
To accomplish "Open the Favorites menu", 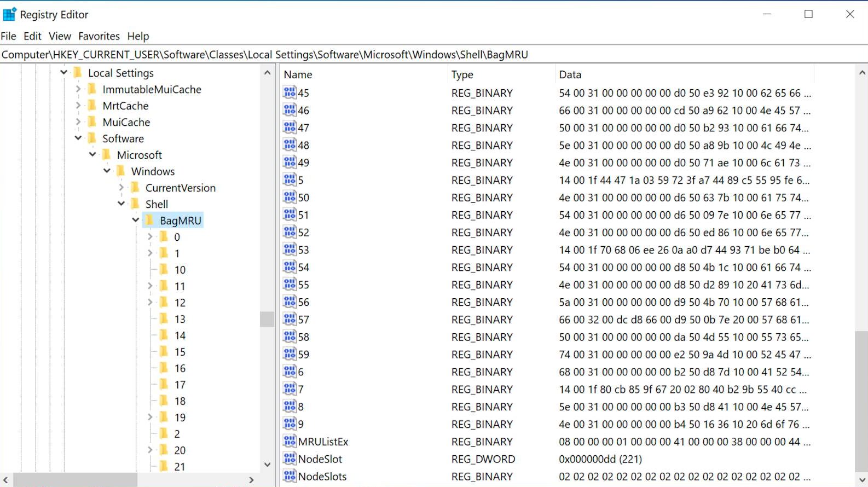I will point(99,36).
